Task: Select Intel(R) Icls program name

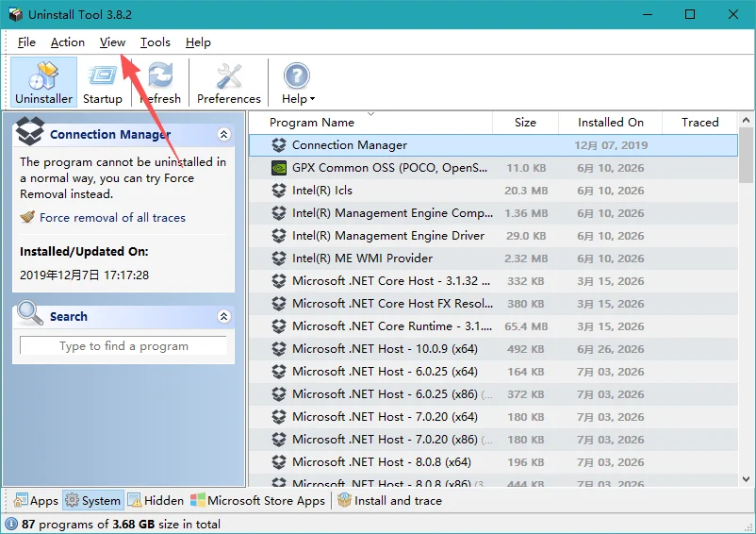Action: 322,191
